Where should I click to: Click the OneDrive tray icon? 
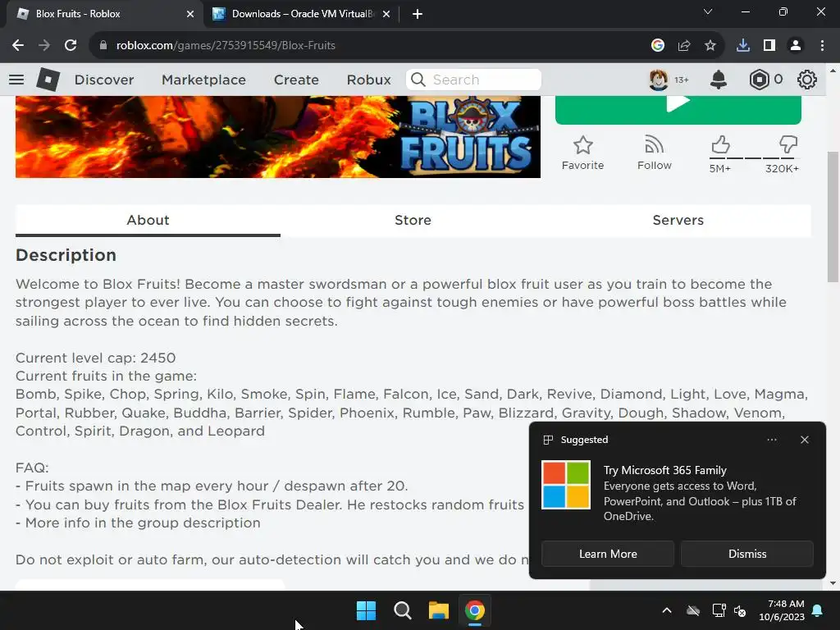pos(693,610)
